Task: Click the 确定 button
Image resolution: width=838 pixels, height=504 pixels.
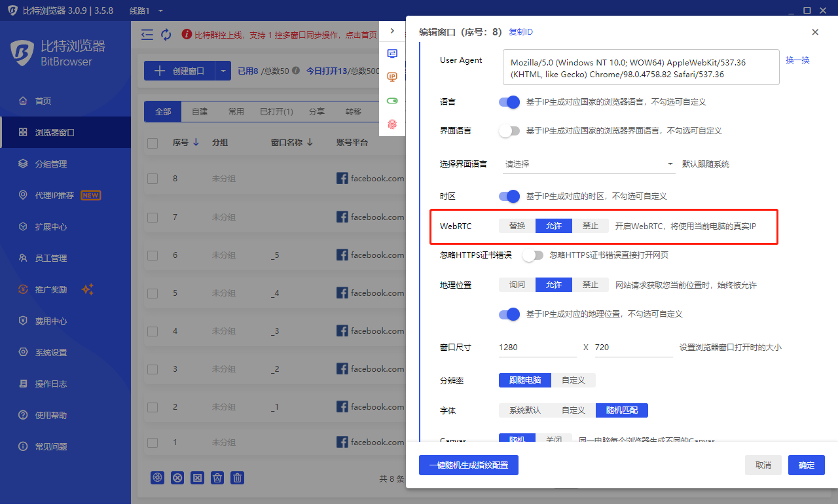Action: point(807,465)
